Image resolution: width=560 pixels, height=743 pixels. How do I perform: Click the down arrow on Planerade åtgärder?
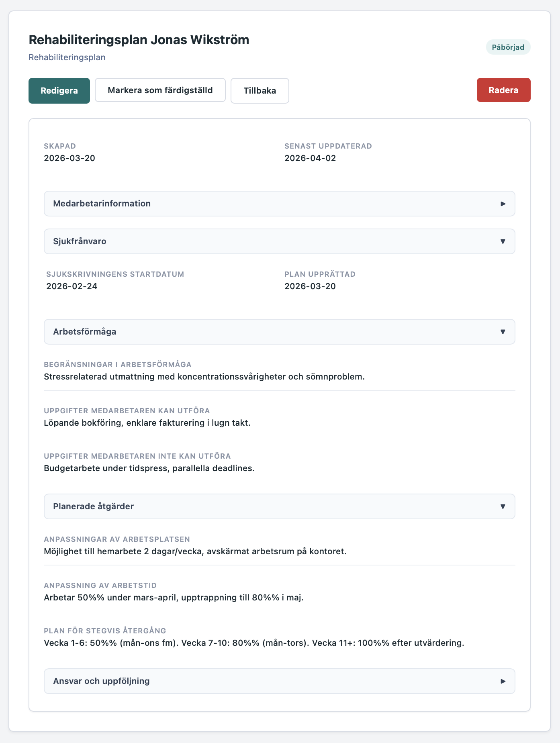click(503, 506)
